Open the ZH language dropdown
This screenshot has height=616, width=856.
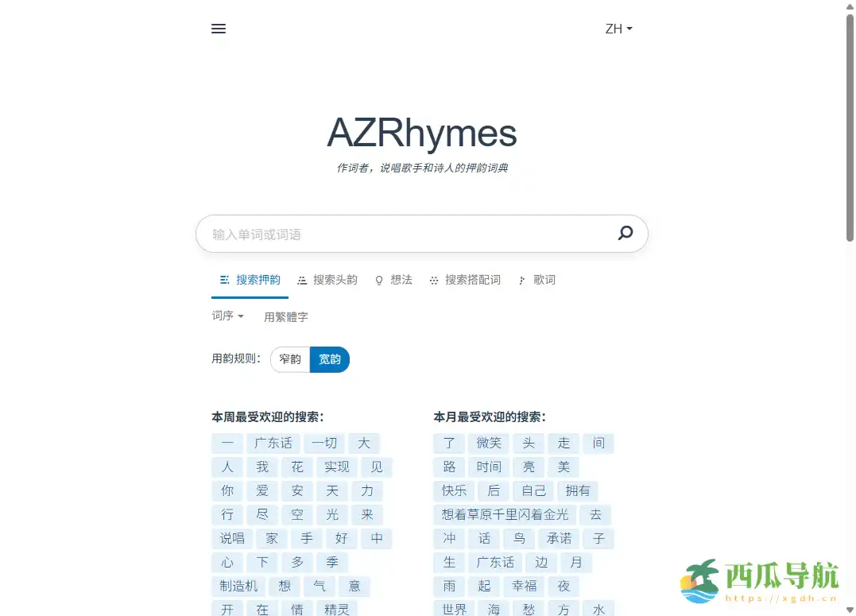pos(618,29)
